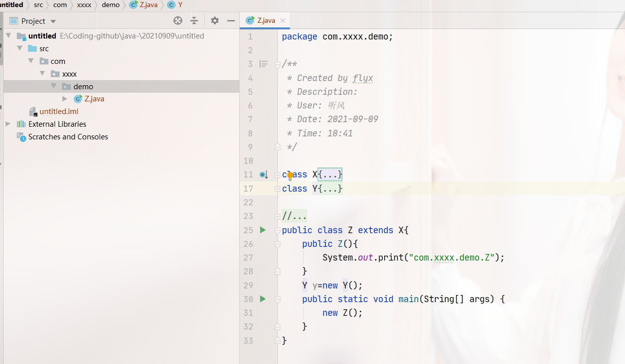Click string "com.xxxx.demo.Z" in code
Viewport: 625px width, 364px height.
(x=452, y=258)
